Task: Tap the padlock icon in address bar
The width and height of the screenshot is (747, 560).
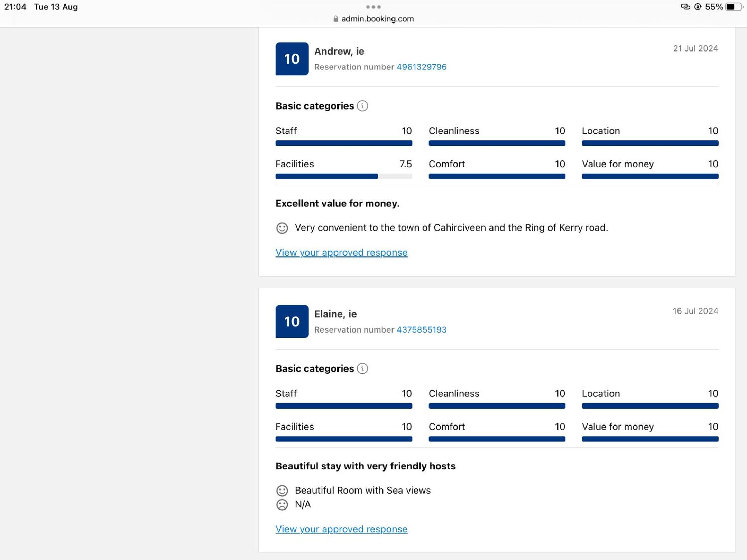Action: tap(335, 19)
